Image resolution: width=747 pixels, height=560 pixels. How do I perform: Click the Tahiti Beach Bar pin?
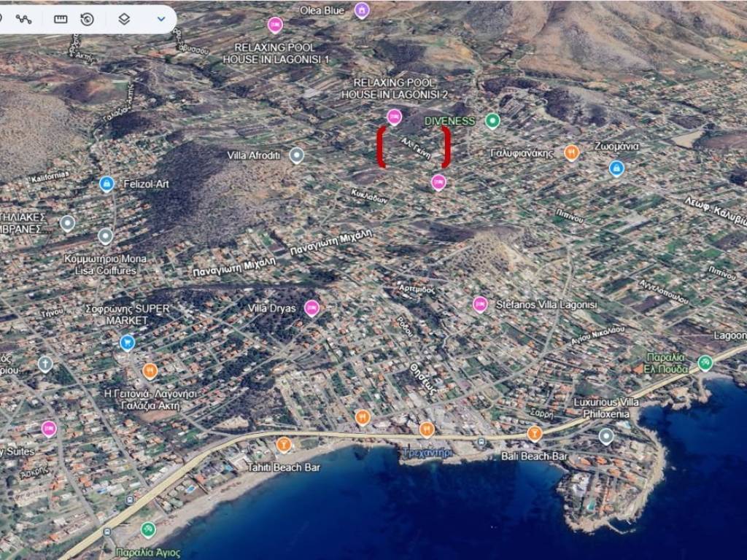tap(284, 444)
